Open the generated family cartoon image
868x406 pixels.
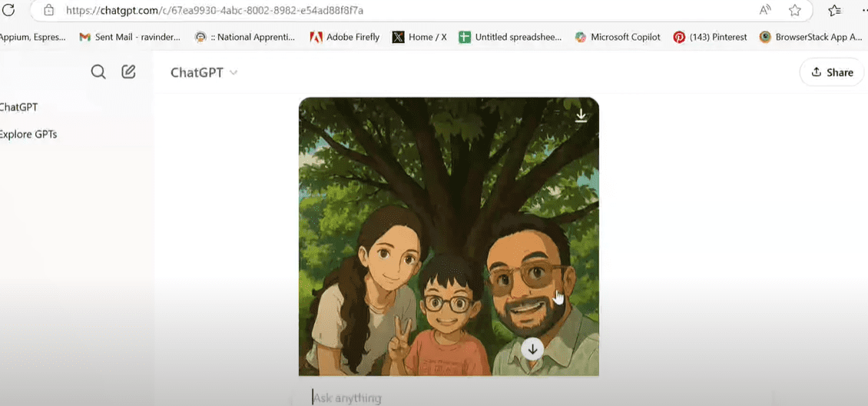point(449,237)
